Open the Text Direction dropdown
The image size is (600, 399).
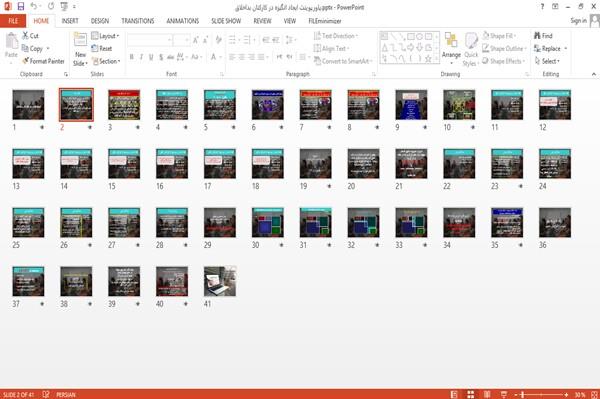tap(336, 36)
